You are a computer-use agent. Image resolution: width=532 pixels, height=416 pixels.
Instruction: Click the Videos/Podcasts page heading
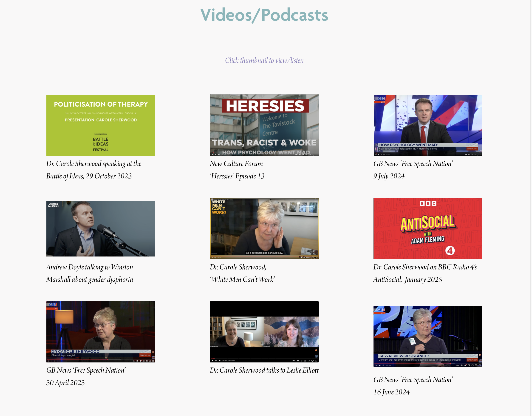coord(264,15)
